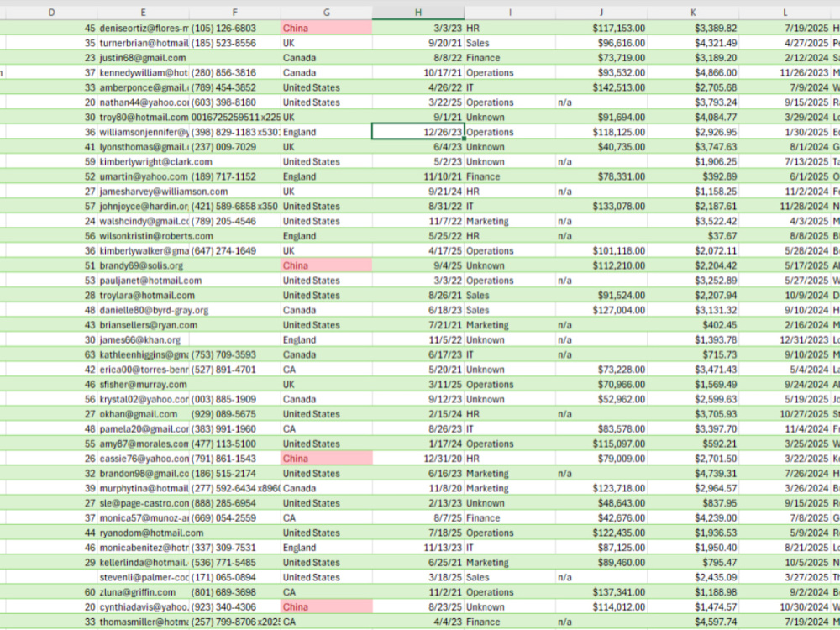Viewport: 840px width, 630px height.
Task: Click email danielle80@byrd-gray.org
Action: (143, 310)
